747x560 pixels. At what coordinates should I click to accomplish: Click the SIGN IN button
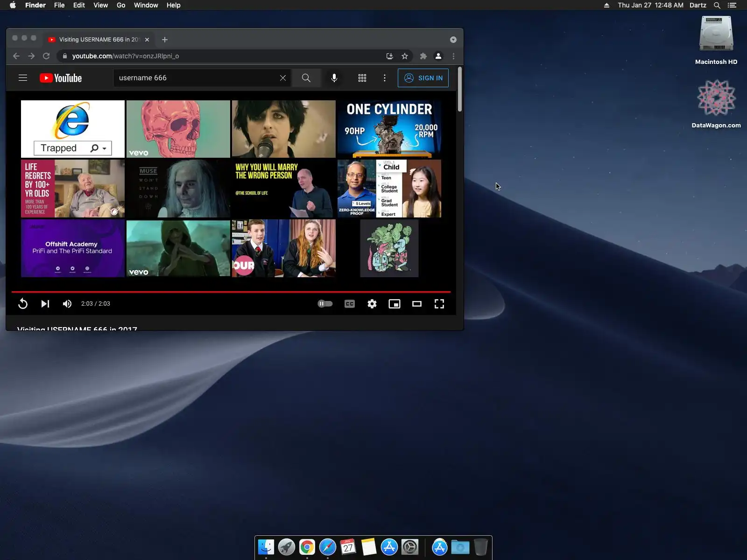[x=423, y=78]
